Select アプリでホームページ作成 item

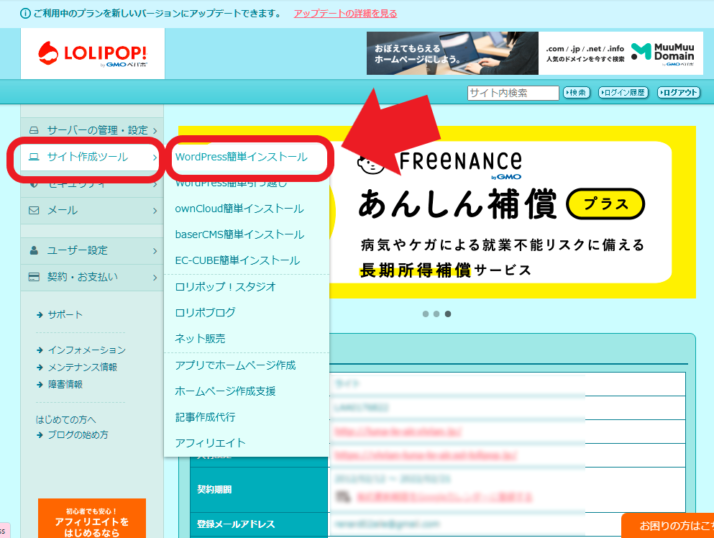pos(235,365)
